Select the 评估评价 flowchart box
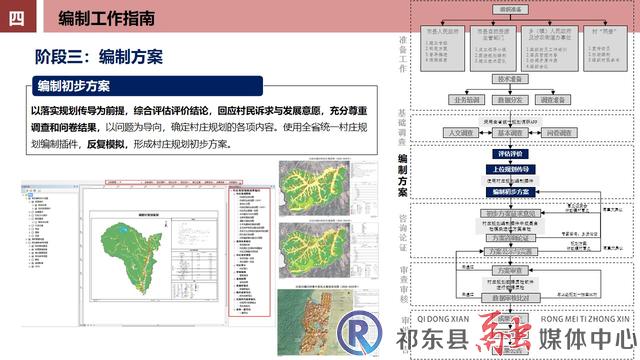 coord(510,154)
